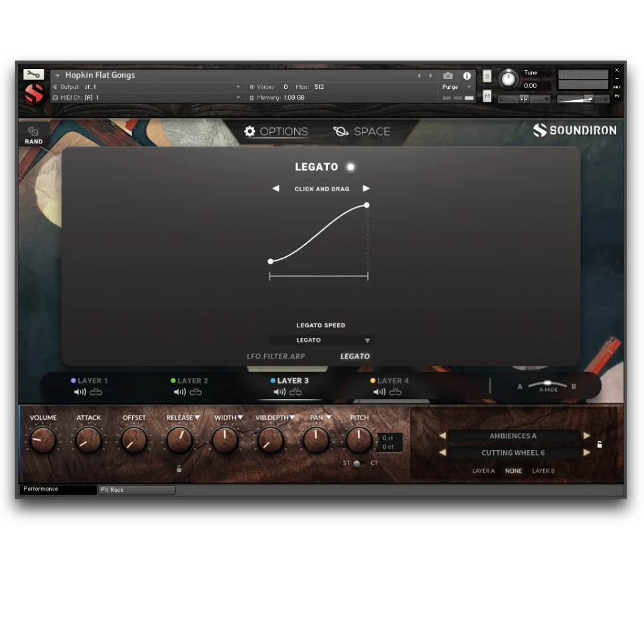Toggle the LEGATO enable light
The image size is (644, 644).
click(351, 167)
